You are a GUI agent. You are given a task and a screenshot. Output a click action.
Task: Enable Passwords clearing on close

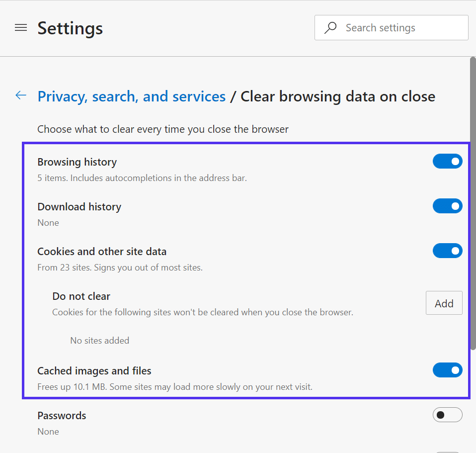point(447,415)
